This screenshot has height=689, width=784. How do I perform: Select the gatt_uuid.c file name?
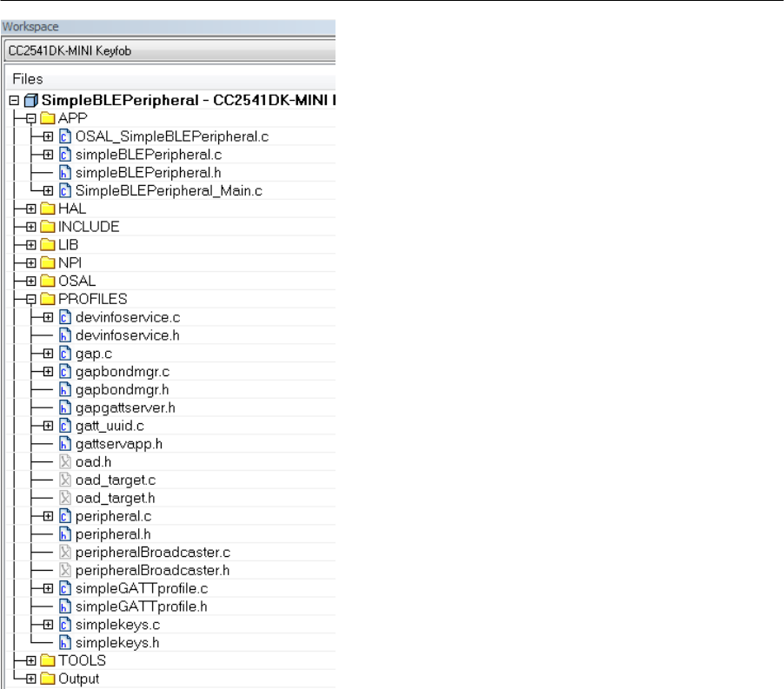(x=110, y=427)
